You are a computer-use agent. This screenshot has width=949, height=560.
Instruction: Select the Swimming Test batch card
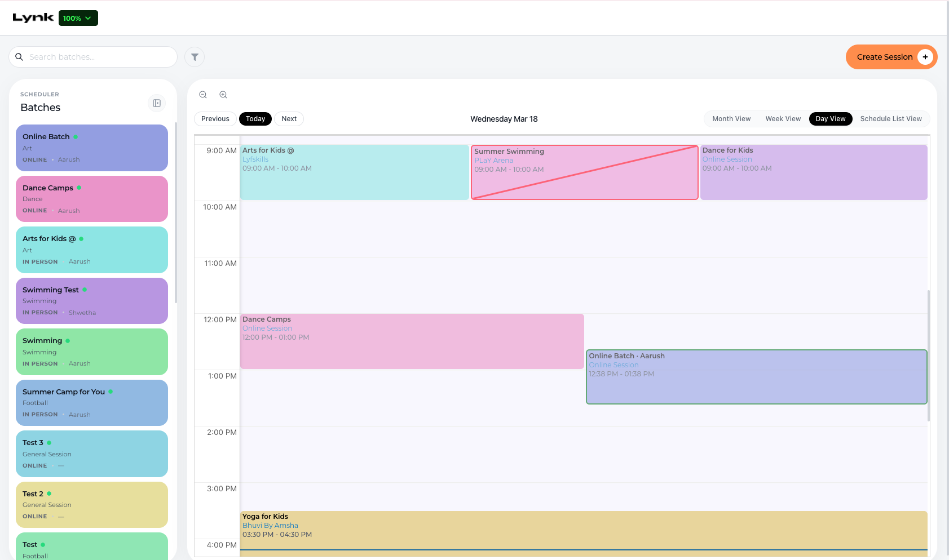92,301
